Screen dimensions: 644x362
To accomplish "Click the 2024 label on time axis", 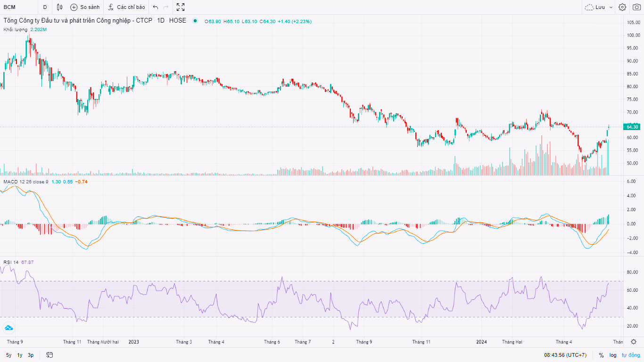I will point(481,342).
